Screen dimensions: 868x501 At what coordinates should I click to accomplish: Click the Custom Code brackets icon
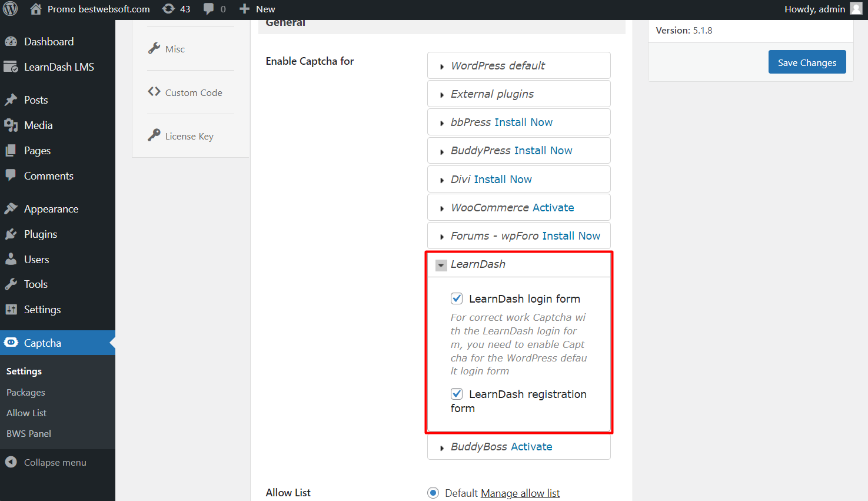click(x=154, y=92)
